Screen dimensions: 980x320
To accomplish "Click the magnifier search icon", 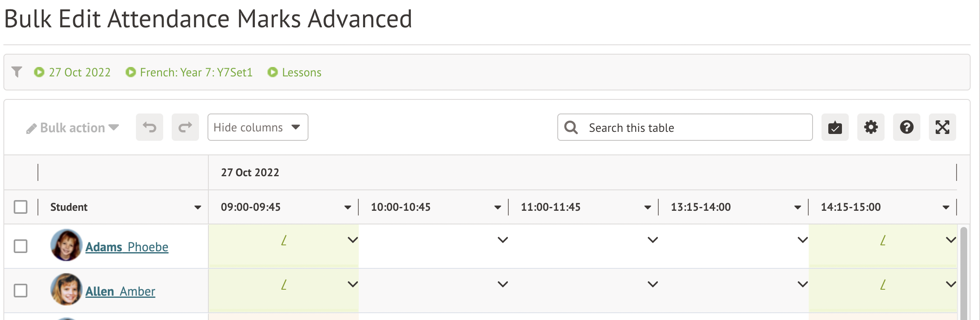I will [x=571, y=128].
